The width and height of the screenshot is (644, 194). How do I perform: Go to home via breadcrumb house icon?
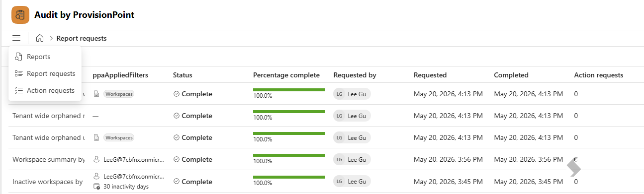(x=40, y=38)
